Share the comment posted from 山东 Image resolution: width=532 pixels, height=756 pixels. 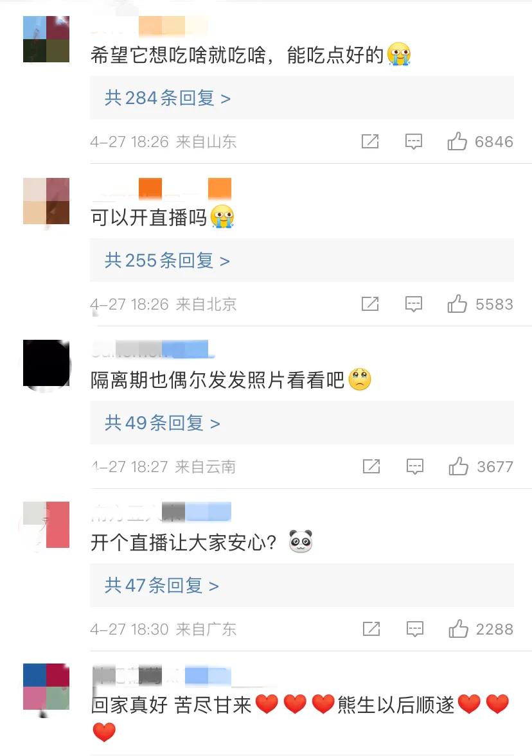pyautogui.click(x=370, y=141)
